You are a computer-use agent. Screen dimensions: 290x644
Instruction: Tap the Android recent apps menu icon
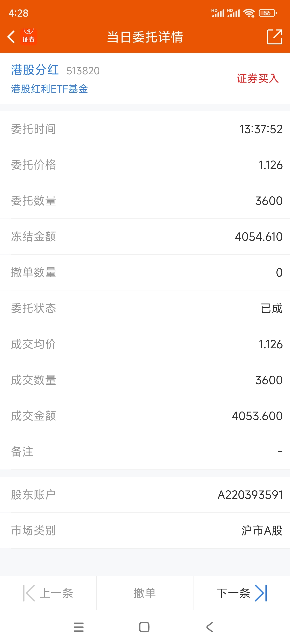tap(79, 627)
